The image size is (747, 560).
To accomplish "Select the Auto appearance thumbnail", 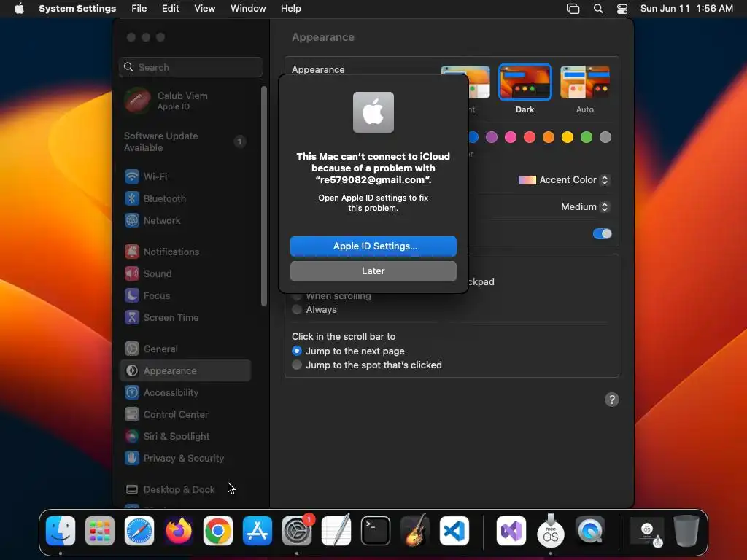I will point(584,82).
